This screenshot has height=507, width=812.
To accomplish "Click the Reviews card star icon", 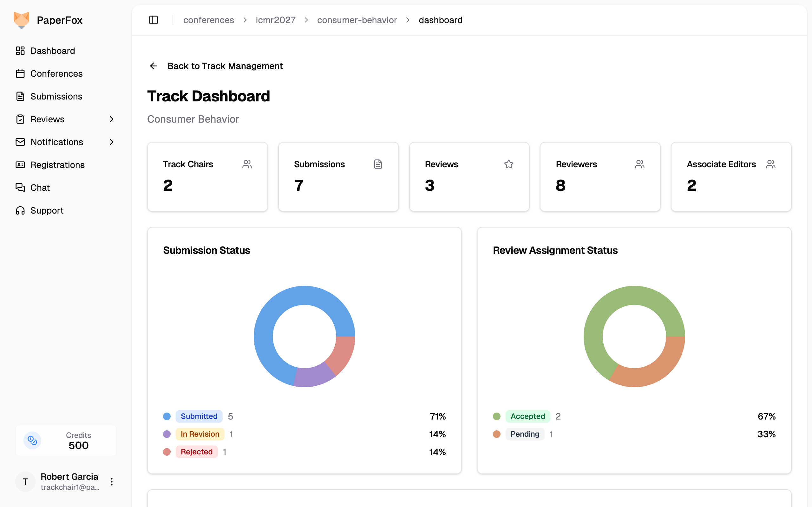I will 509,164.
